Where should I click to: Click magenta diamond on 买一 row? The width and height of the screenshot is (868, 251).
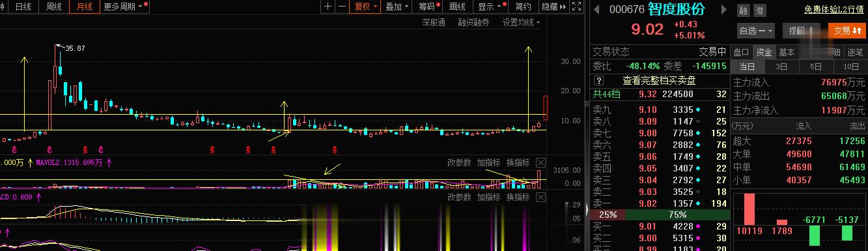pyautogui.click(x=698, y=226)
